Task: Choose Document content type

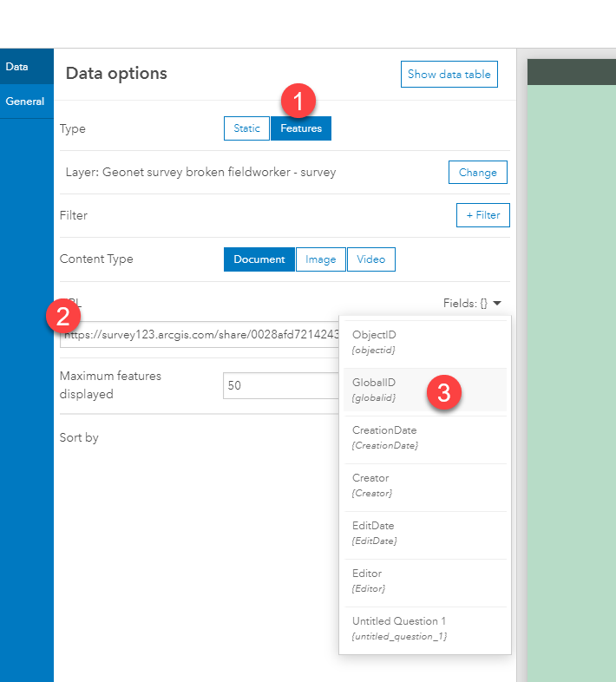Action: (x=259, y=259)
